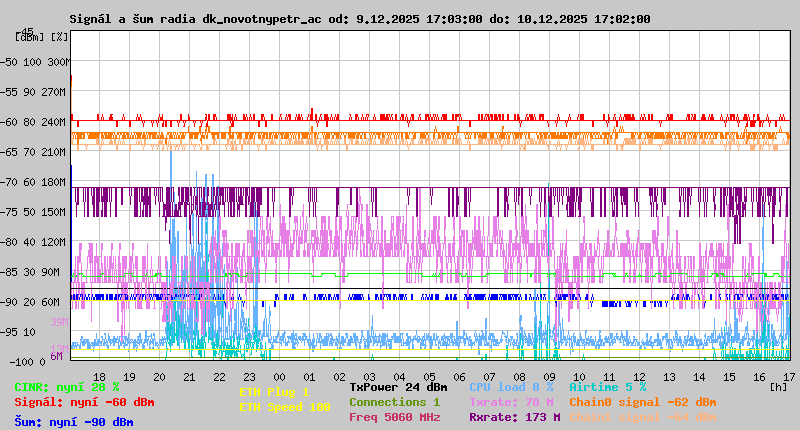The height and width of the screenshot is (430, 800).
Task: Click the purple Rxrate 173 M legend entry
Action: pyautogui.click(x=514, y=417)
